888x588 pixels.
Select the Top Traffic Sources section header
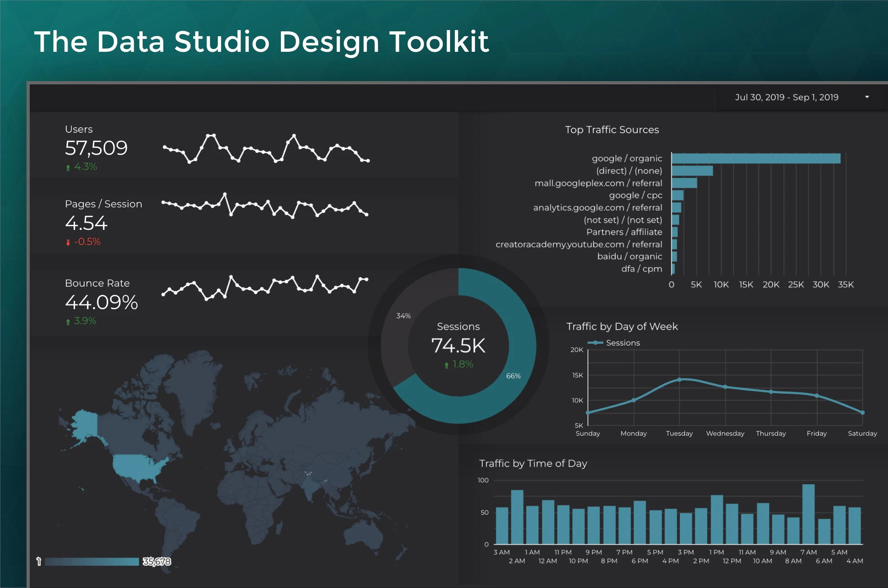point(612,129)
